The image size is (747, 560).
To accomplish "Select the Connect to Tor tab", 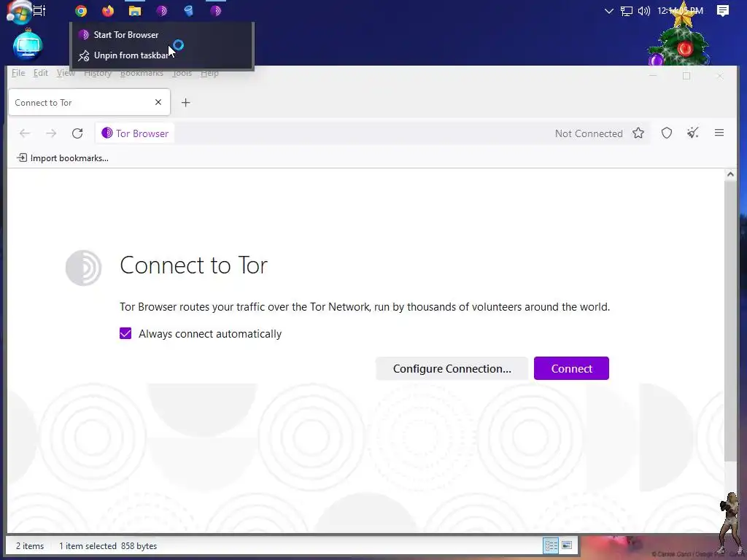I will tap(89, 102).
